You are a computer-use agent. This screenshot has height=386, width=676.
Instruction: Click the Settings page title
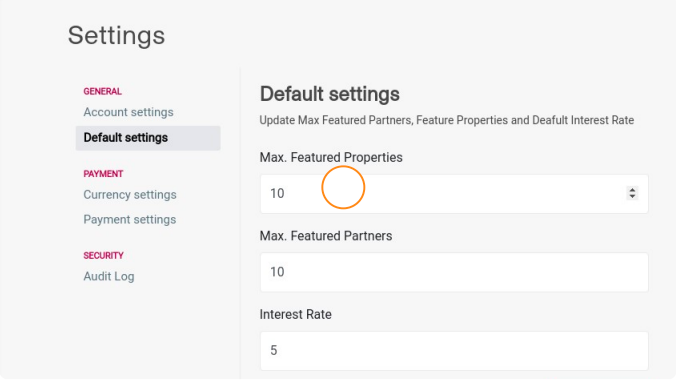(x=116, y=35)
